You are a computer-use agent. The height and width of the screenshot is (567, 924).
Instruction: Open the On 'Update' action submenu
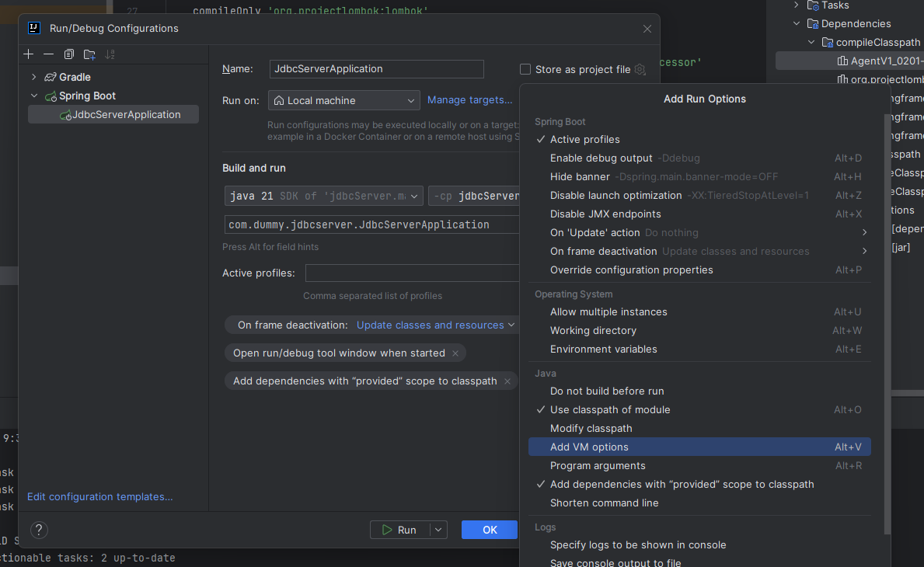click(x=699, y=232)
